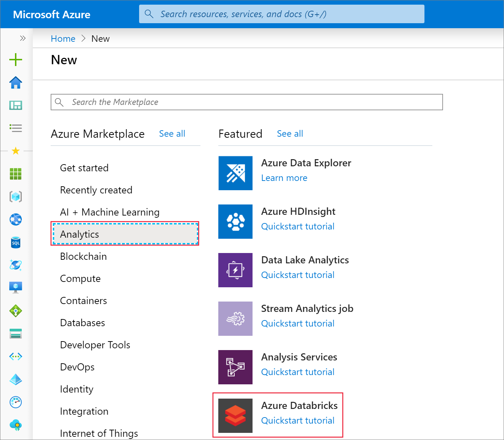Click the Azure HDInsight thumbnail icon
504x440 pixels.
pos(235,222)
